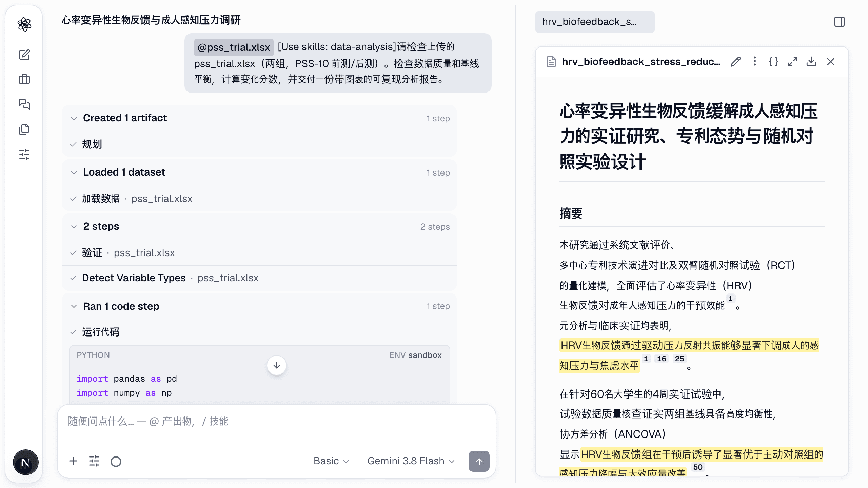Click the user avatar N

click(25, 462)
